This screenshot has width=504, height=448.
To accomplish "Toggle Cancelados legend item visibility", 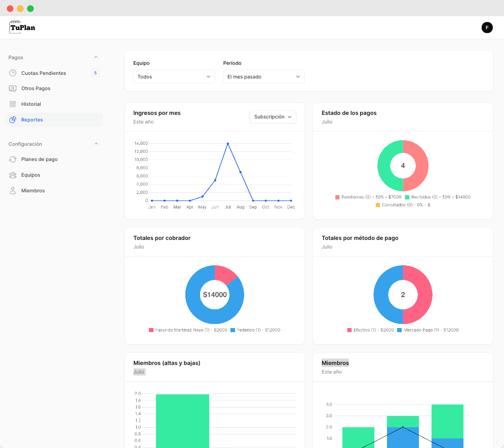I will [x=403, y=205].
